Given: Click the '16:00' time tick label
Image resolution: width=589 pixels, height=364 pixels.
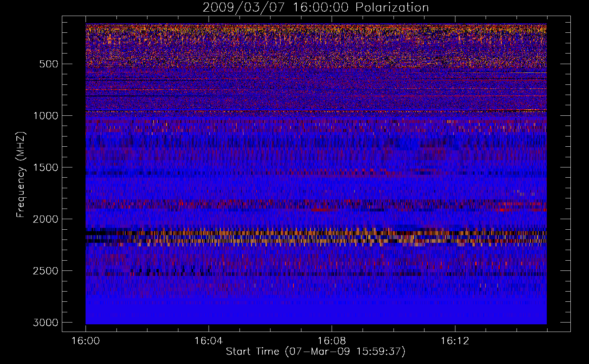Looking at the screenshot, I should click(x=86, y=341).
